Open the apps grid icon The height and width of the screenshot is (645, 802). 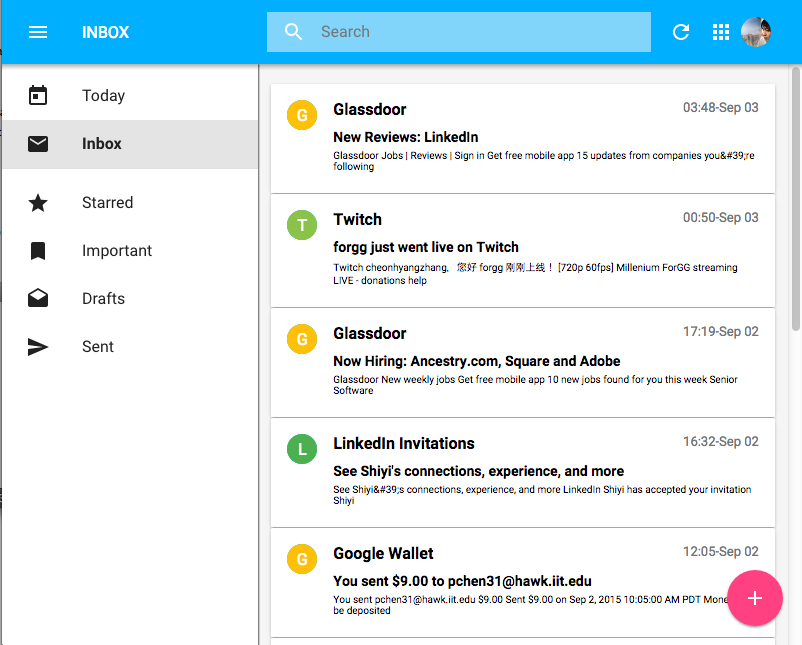721,32
